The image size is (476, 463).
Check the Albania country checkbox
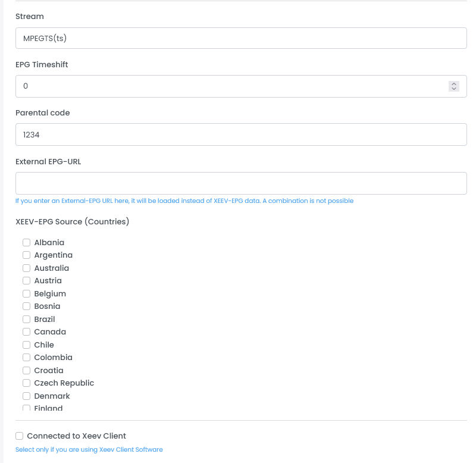coord(26,242)
